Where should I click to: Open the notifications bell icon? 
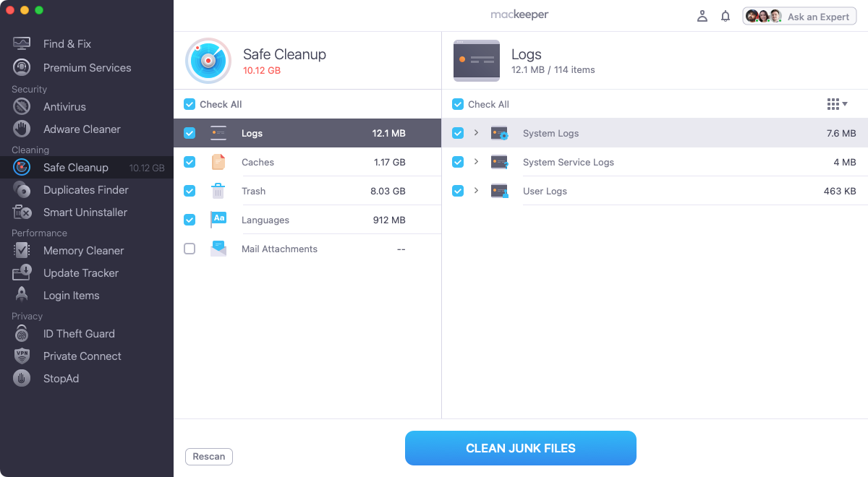726,16
